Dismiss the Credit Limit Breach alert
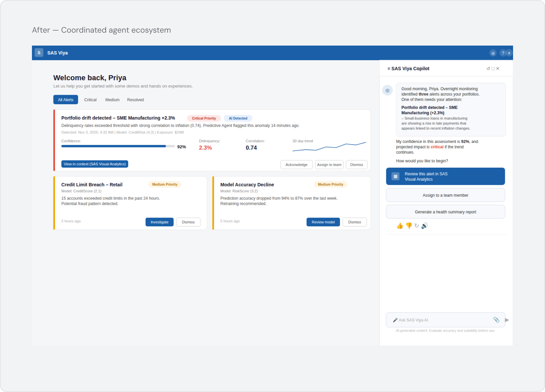The image size is (545, 392). pyautogui.click(x=188, y=222)
